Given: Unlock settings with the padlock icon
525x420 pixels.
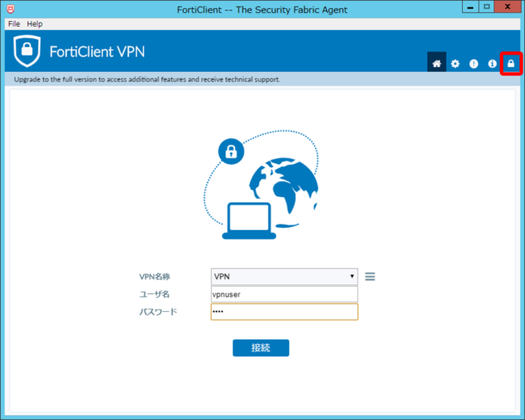Looking at the screenshot, I should [510, 63].
